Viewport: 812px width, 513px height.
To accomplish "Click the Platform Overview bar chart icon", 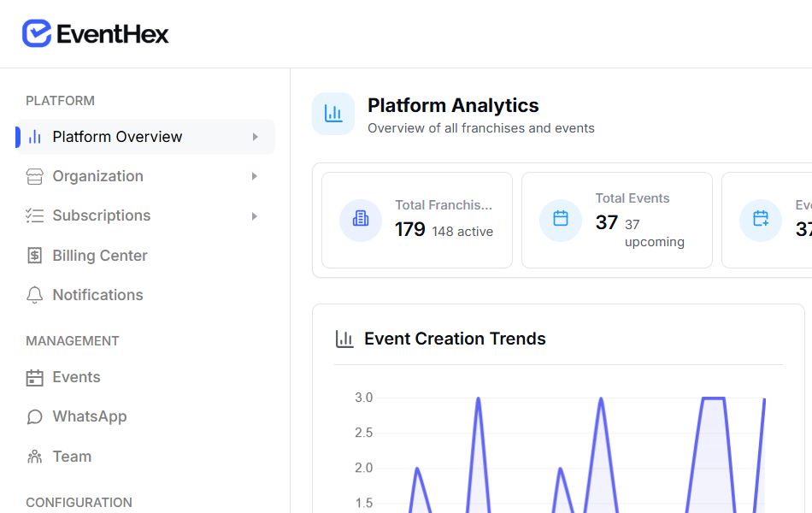I will click(35, 137).
